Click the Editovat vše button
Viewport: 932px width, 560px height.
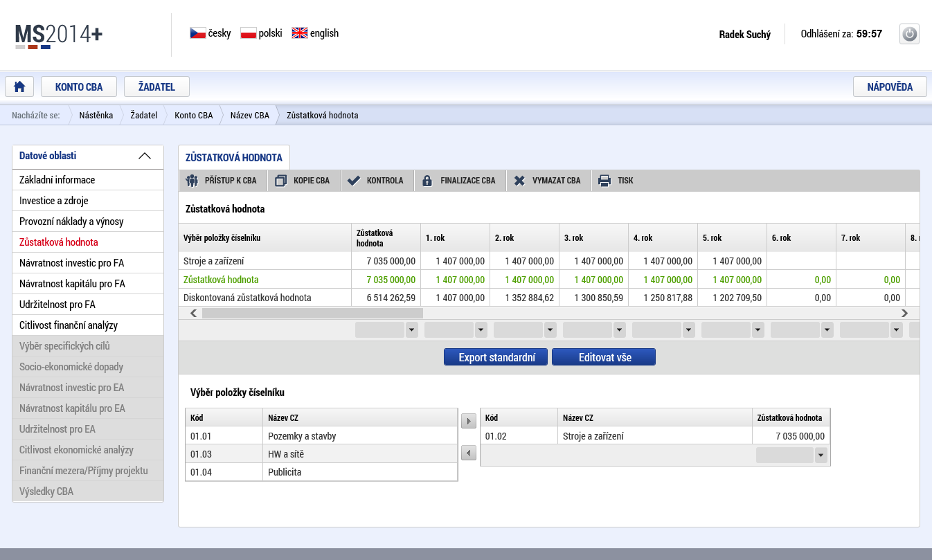pos(604,357)
